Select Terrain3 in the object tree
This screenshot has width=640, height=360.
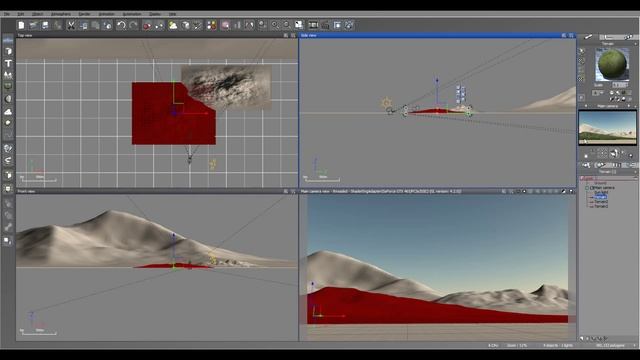click(601, 206)
